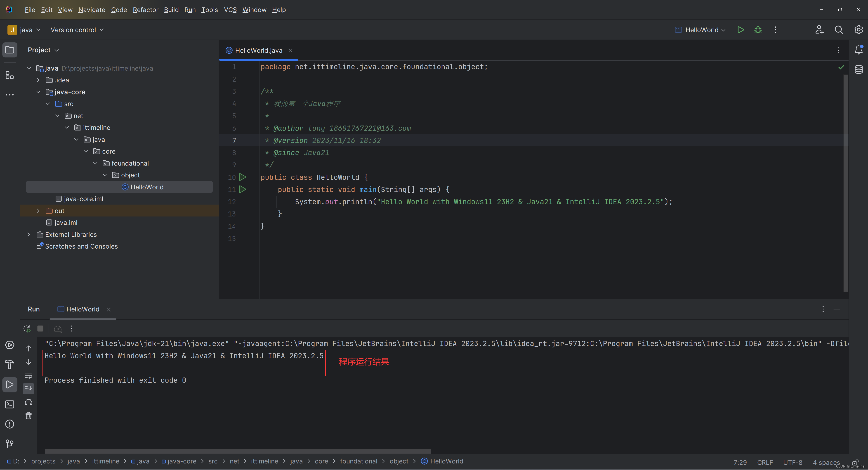Open the VCS menu

click(230, 10)
